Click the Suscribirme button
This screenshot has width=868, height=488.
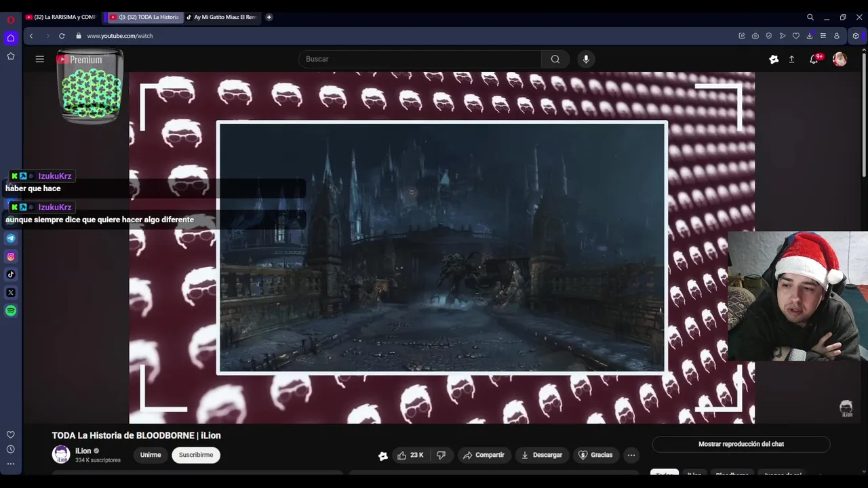click(x=196, y=455)
